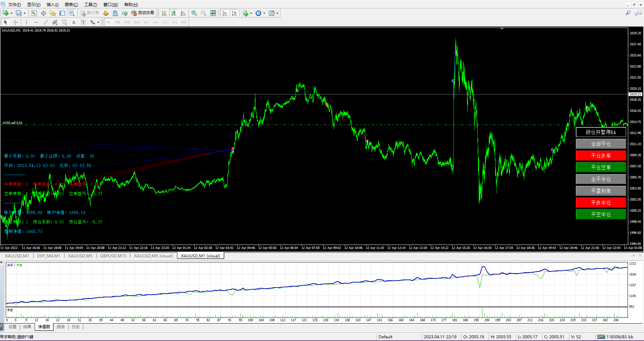Open the 报告 tester tab

pyautogui.click(x=61, y=327)
